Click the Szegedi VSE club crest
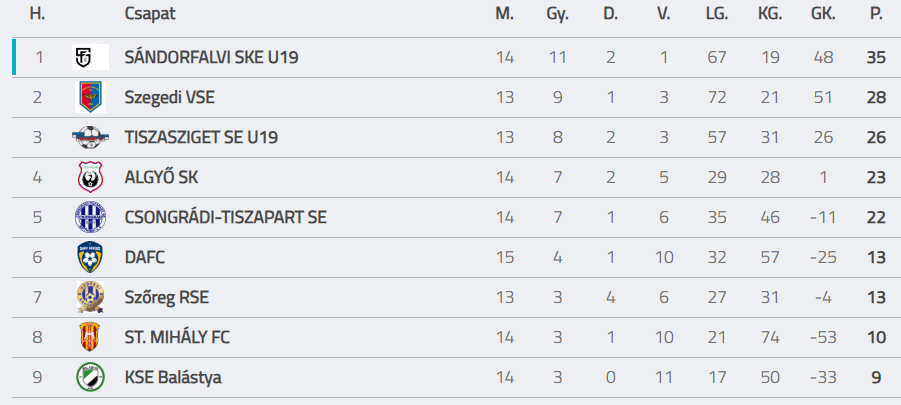Viewport: 901px width, 405px height. pos(90,97)
